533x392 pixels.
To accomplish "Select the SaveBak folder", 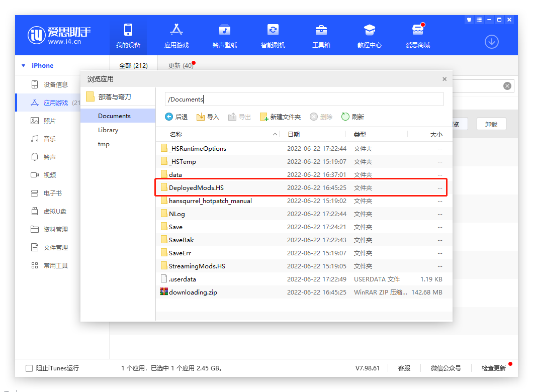I will (304, 240).
